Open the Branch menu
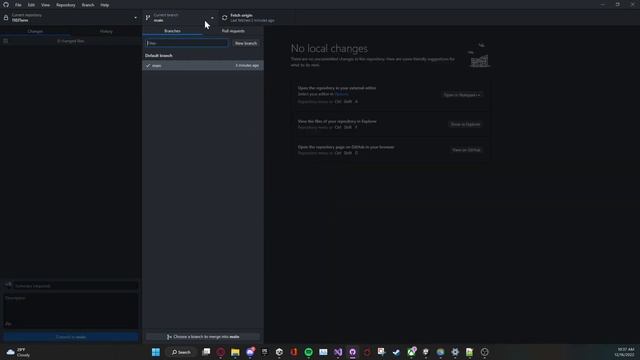 pos(88,5)
